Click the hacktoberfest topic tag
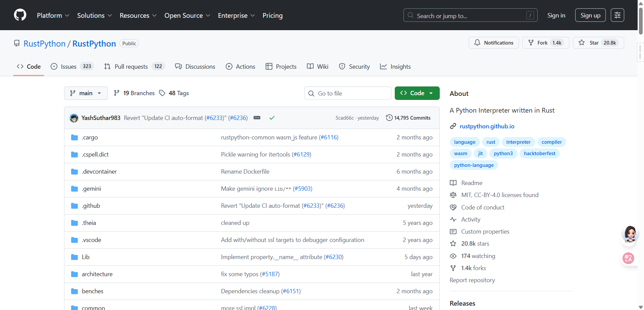 pos(539,153)
